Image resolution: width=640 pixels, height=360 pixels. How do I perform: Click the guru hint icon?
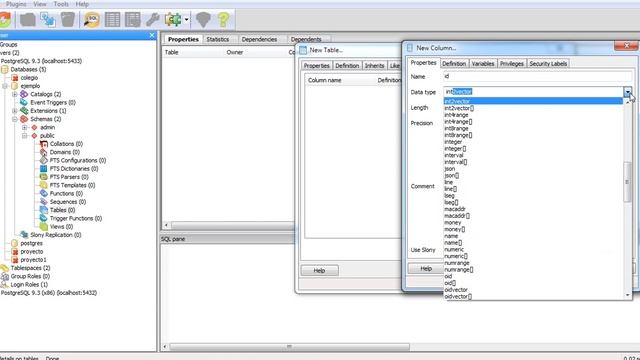pos(203,19)
